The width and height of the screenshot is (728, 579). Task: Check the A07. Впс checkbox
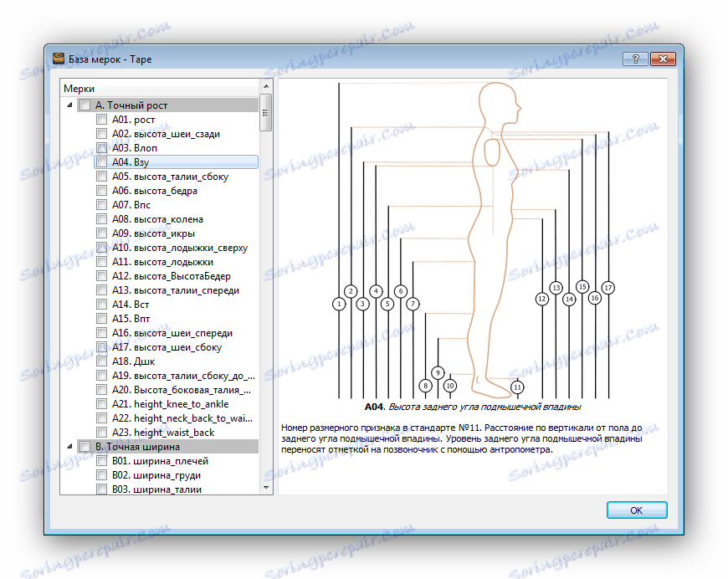(101, 205)
